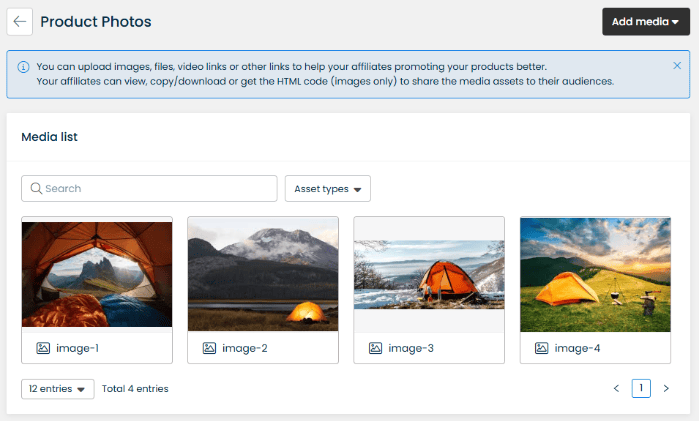Click in the Search media field
The width and height of the screenshot is (699, 421).
click(150, 188)
